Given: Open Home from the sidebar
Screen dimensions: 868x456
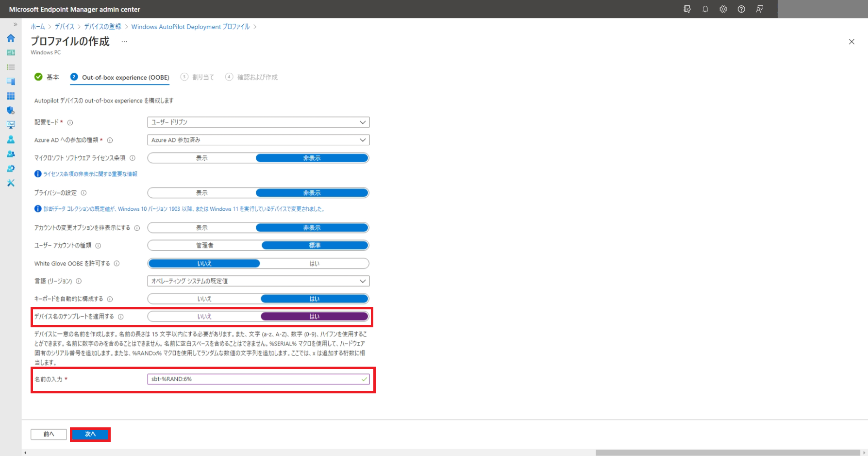Looking at the screenshot, I should pos(11,38).
